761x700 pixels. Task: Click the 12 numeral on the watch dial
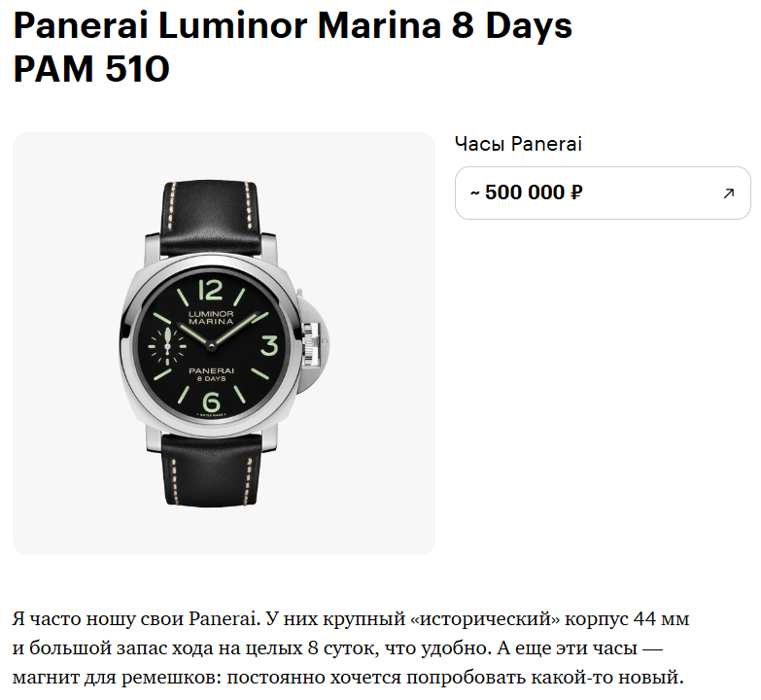point(211,290)
